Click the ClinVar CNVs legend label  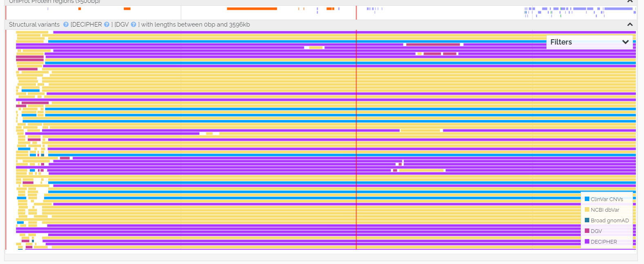(x=607, y=199)
